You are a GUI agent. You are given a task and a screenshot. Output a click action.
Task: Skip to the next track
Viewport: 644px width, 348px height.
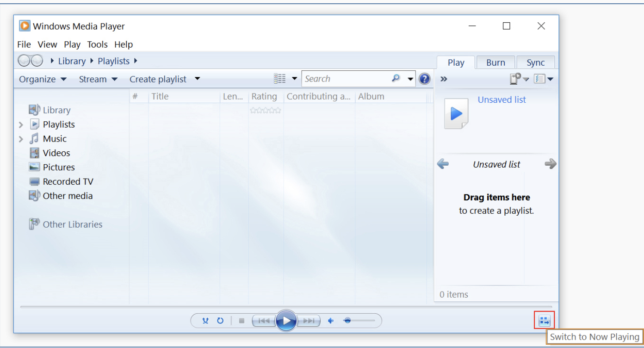tap(308, 320)
